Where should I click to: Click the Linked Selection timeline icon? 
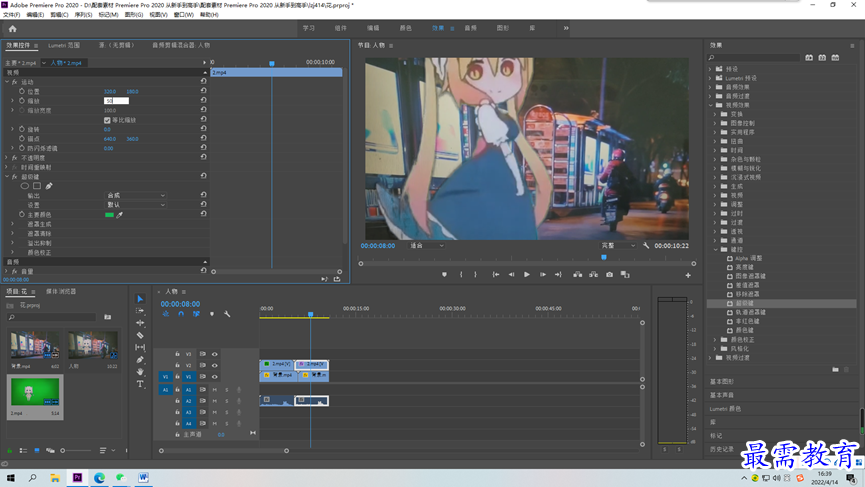(196, 314)
